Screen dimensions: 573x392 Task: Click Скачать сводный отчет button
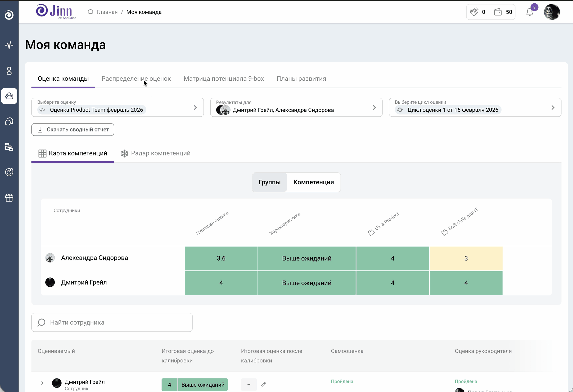73,129
